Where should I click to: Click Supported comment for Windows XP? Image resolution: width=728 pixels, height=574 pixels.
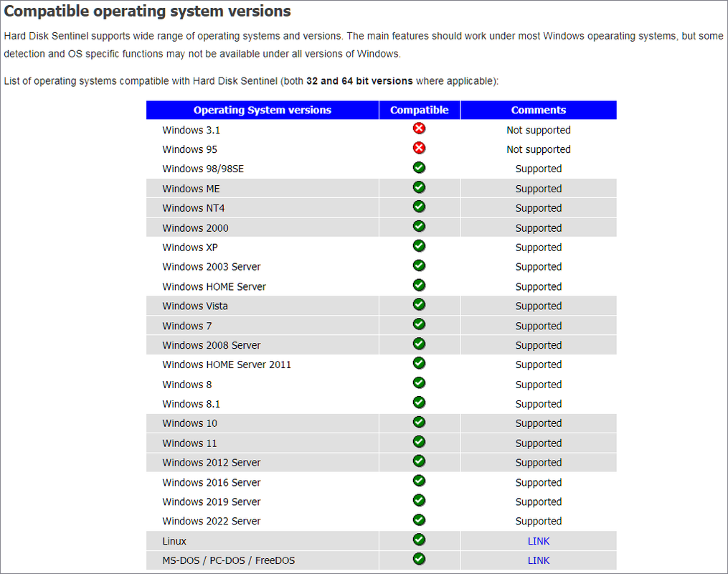tap(539, 248)
